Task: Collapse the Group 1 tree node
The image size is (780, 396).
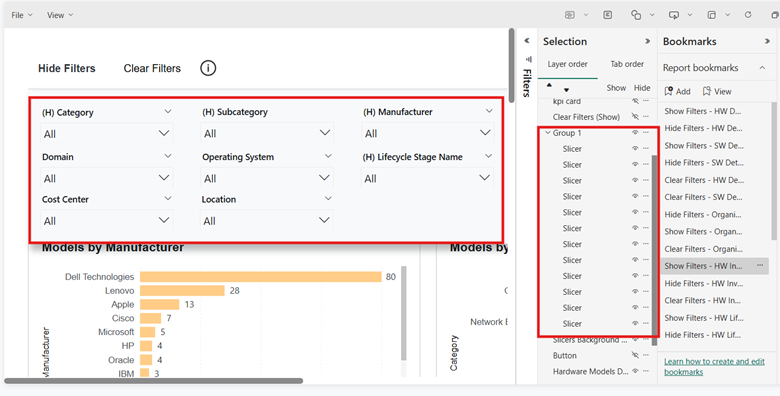Action: click(x=548, y=133)
